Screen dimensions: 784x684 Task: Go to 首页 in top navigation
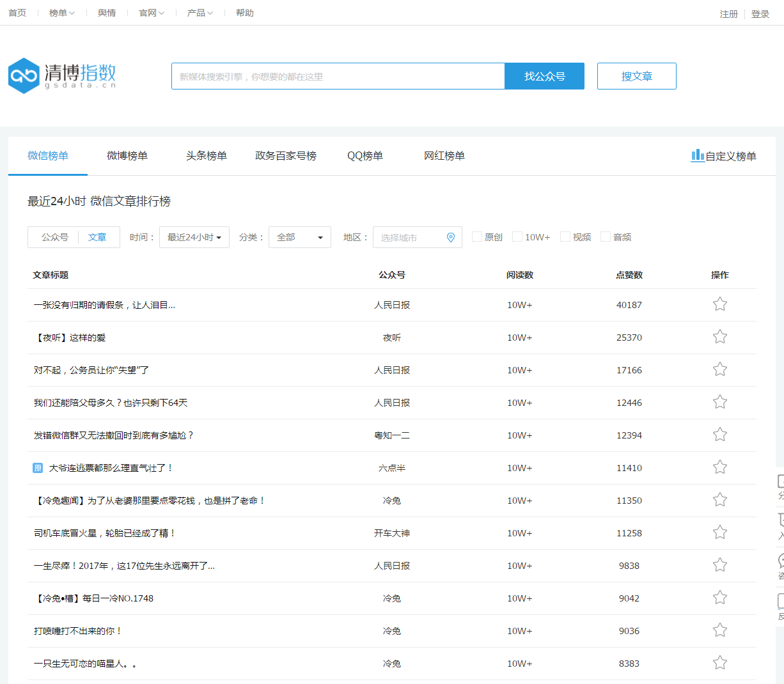tap(17, 13)
